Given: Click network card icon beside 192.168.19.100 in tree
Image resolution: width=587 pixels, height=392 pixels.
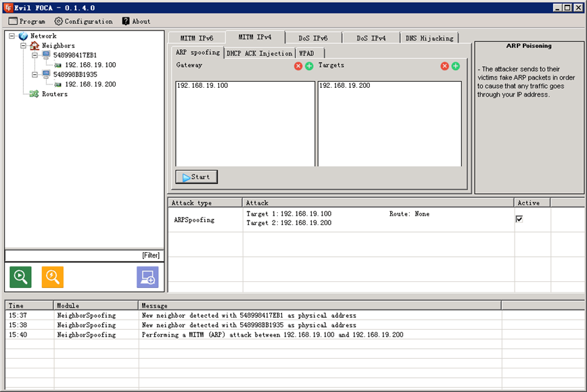Looking at the screenshot, I should pyautogui.click(x=57, y=65).
